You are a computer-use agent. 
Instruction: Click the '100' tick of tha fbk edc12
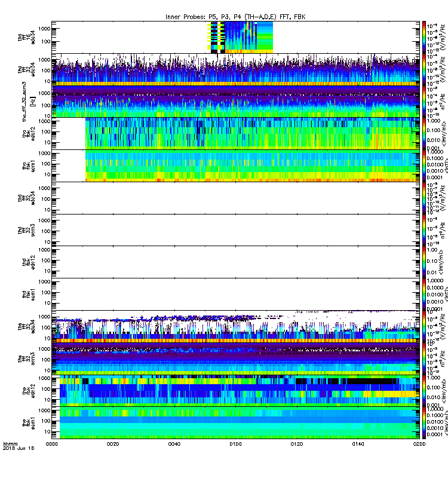(46, 132)
